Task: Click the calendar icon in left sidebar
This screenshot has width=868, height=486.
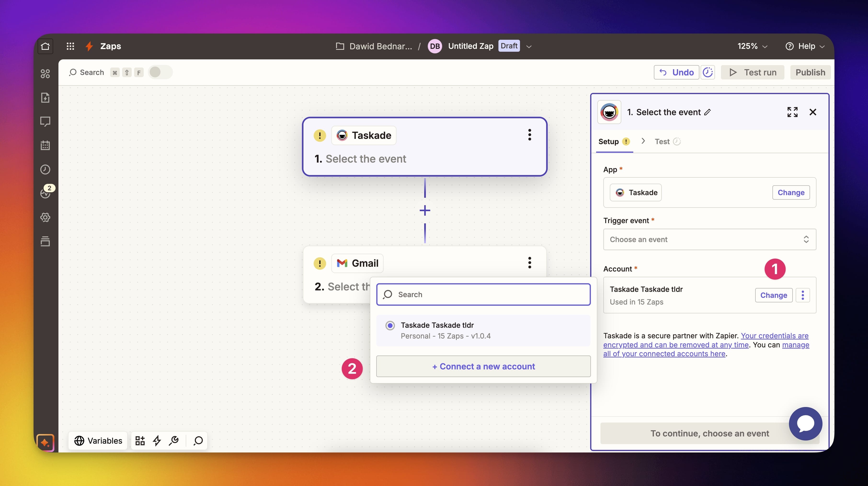Action: click(x=45, y=146)
